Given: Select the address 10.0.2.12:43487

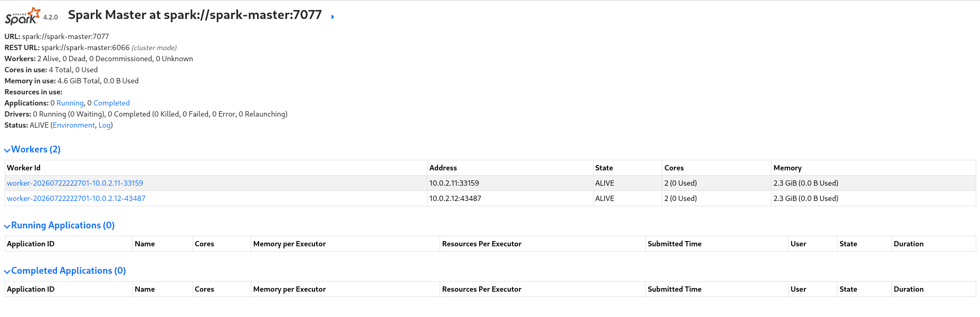Looking at the screenshot, I should [x=455, y=198].
